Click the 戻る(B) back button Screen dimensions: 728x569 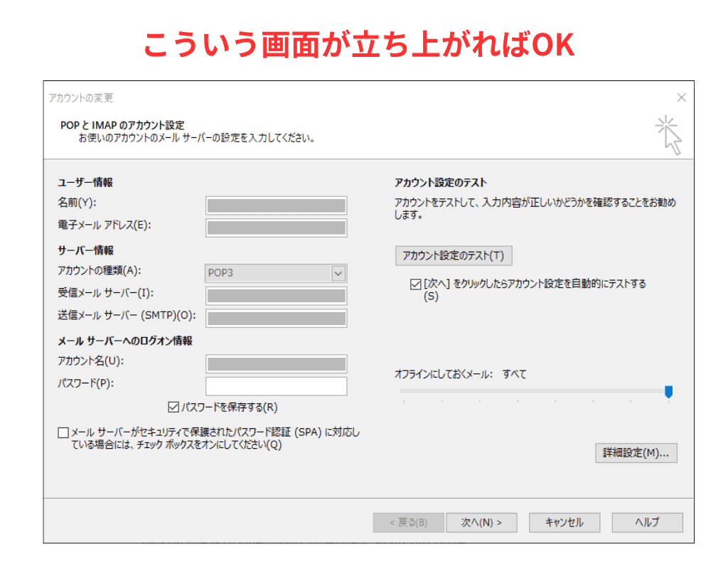pyautogui.click(x=408, y=523)
